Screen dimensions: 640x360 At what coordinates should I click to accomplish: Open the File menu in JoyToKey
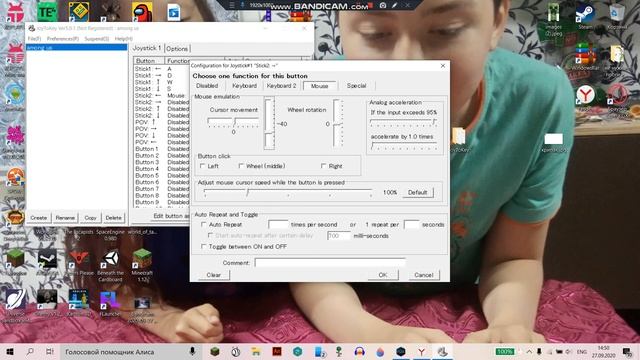click(34, 39)
